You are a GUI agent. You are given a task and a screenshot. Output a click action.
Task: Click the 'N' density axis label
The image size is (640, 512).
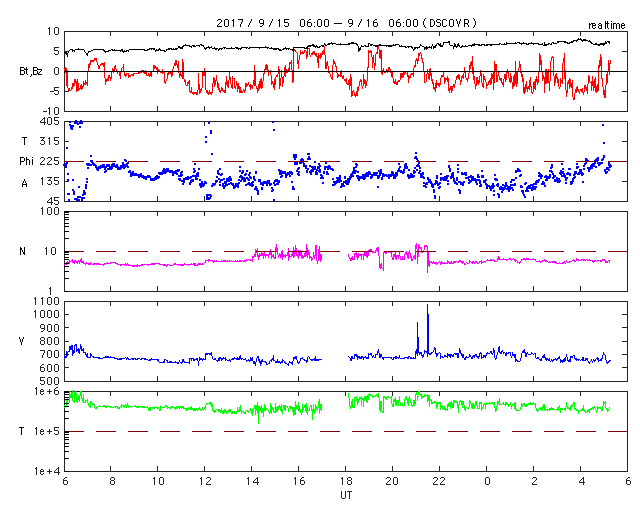point(22,252)
